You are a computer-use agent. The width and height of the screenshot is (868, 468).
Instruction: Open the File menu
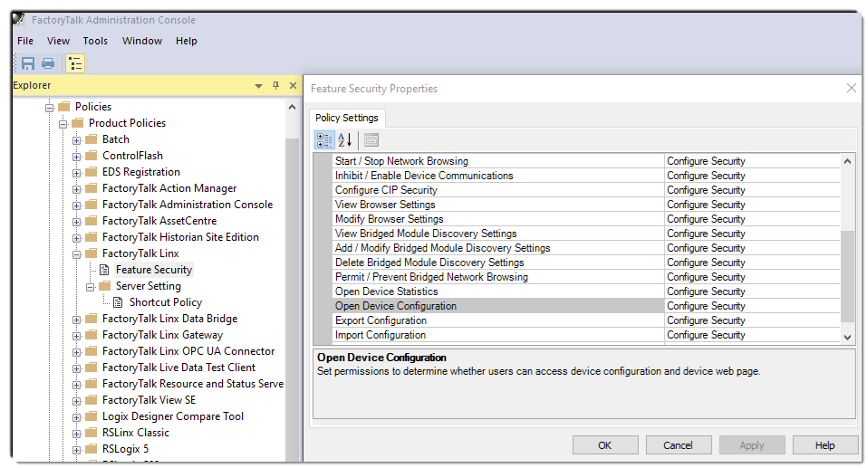tap(25, 41)
